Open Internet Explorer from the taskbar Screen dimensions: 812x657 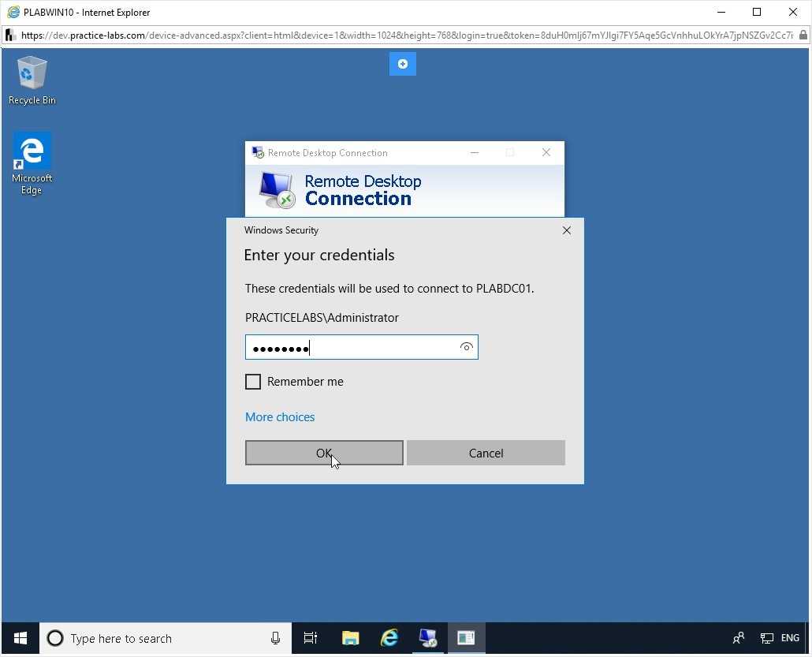click(x=389, y=638)
